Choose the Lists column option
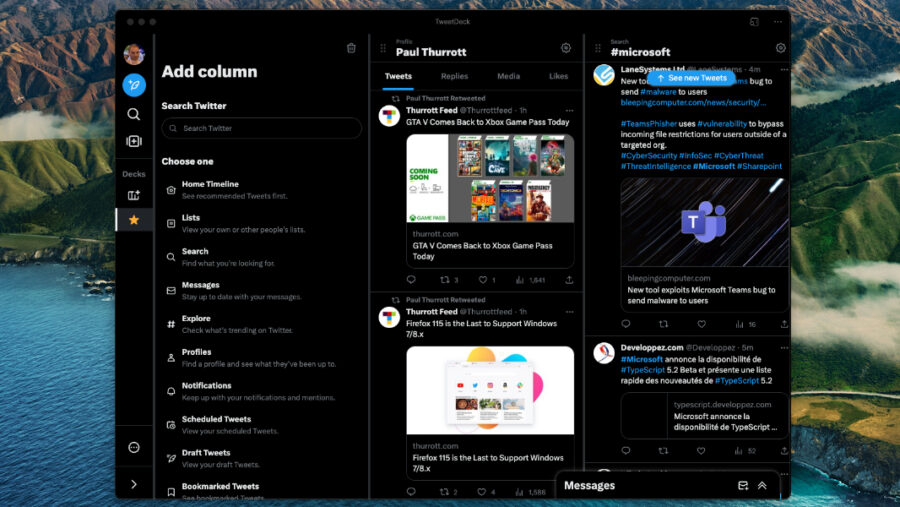 click(x=262, y=223)
